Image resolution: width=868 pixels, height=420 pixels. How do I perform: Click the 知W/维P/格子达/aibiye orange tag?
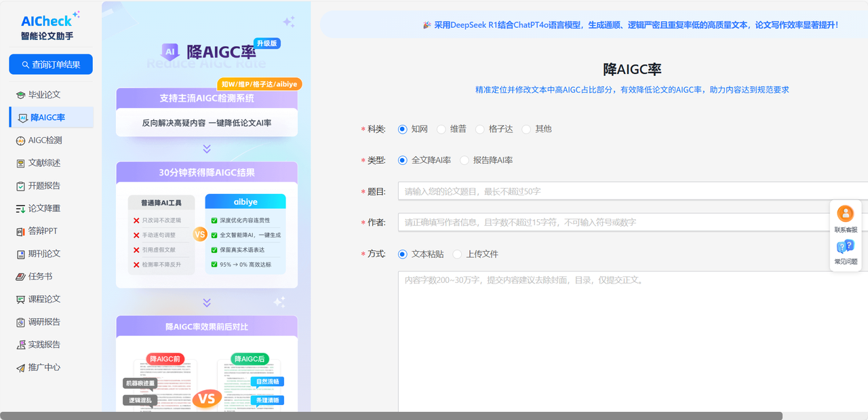pos(259,84)
